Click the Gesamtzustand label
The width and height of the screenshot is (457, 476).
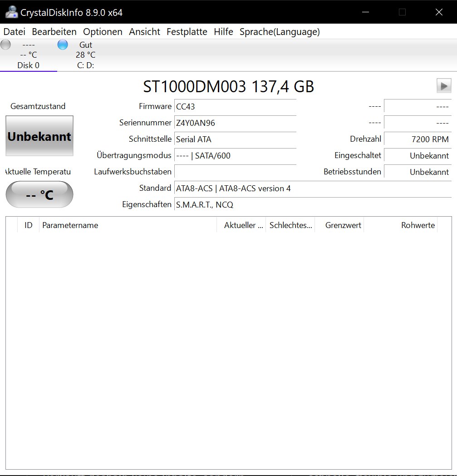point(38,106)
